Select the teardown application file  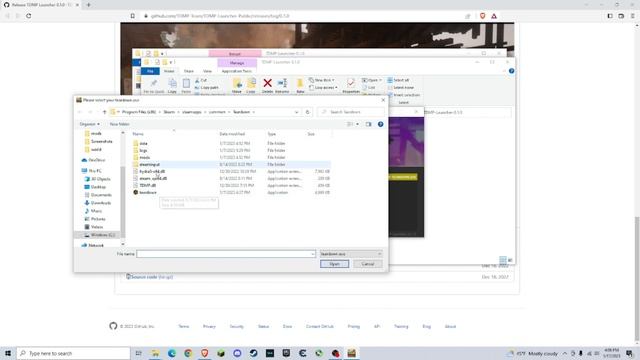tap(148, 192)
